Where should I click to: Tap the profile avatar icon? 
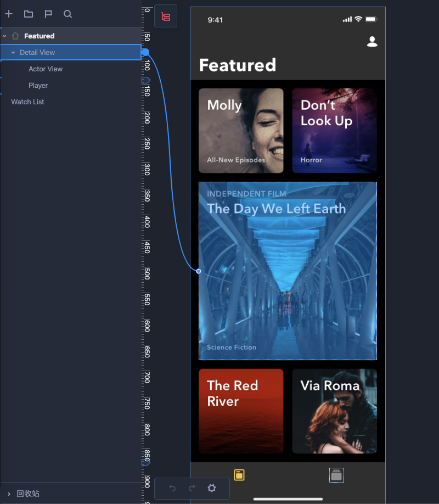[372, 42]
